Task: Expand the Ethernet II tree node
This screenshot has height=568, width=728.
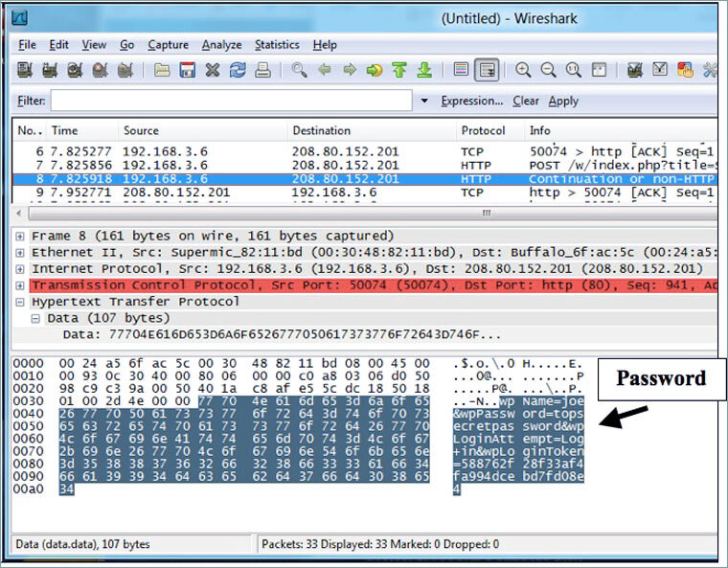Action: click(x=19, y=253)
